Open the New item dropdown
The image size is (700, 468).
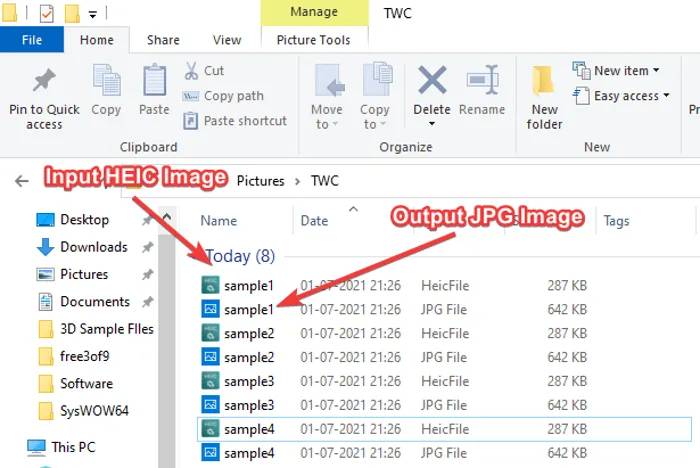[616, 71]
